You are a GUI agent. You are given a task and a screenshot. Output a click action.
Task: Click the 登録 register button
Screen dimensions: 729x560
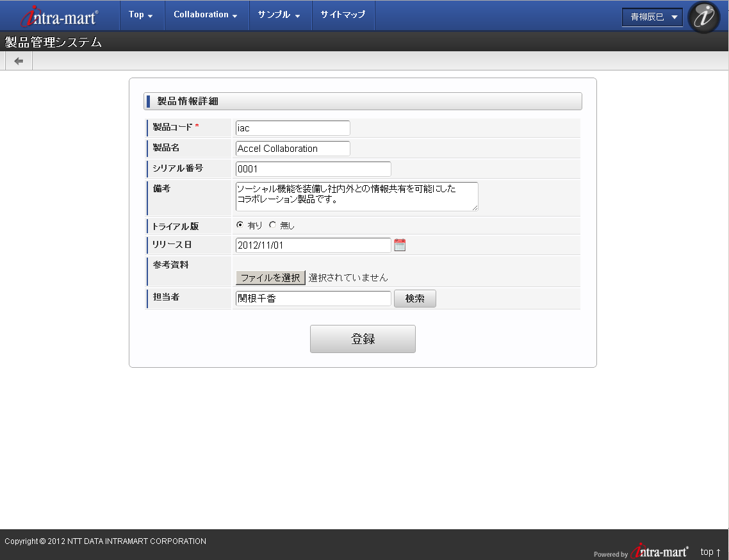pos(363,338)
